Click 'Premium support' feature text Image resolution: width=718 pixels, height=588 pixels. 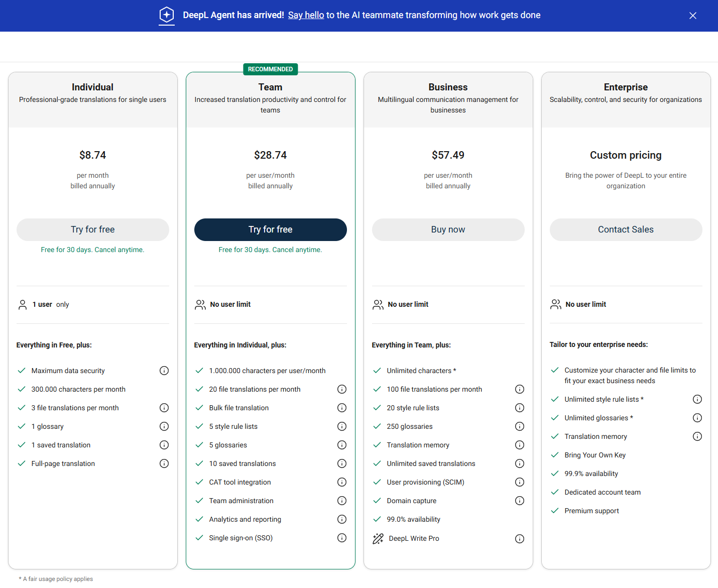tap(592, 511)
